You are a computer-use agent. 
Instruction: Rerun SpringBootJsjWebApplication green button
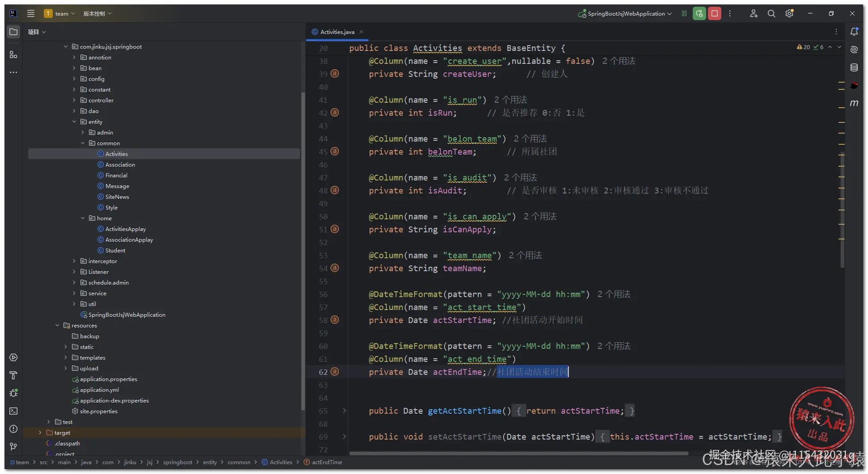click(699, 13)
